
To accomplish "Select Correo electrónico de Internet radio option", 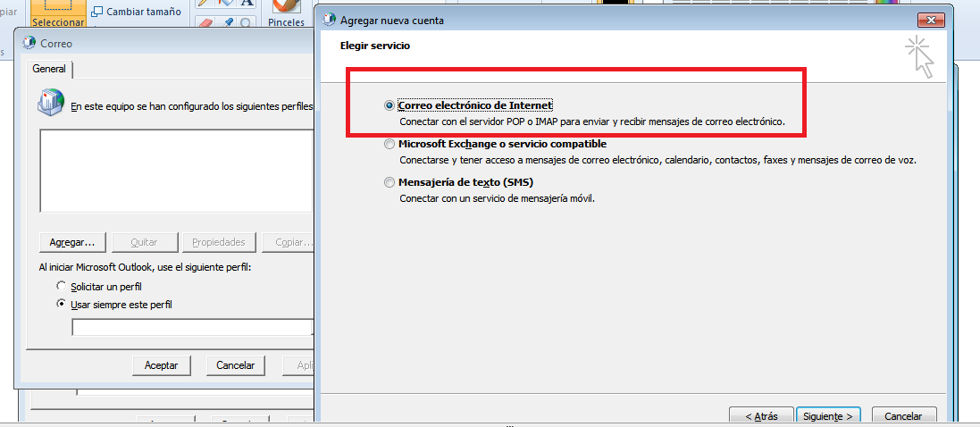I will pos(389,105).
